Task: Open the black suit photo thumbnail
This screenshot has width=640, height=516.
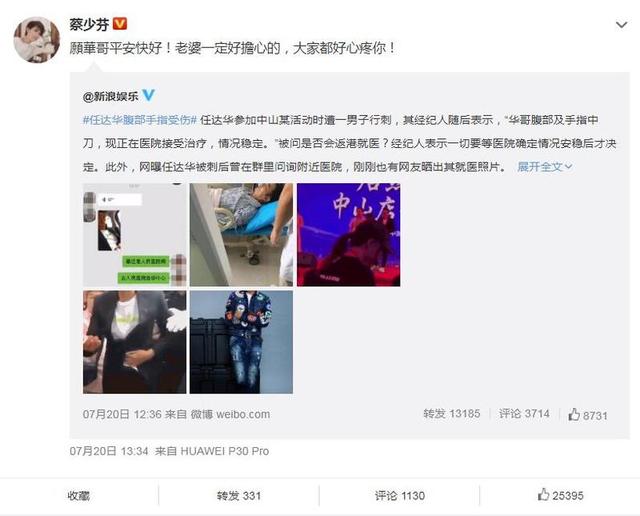Action: coord(135,342)
